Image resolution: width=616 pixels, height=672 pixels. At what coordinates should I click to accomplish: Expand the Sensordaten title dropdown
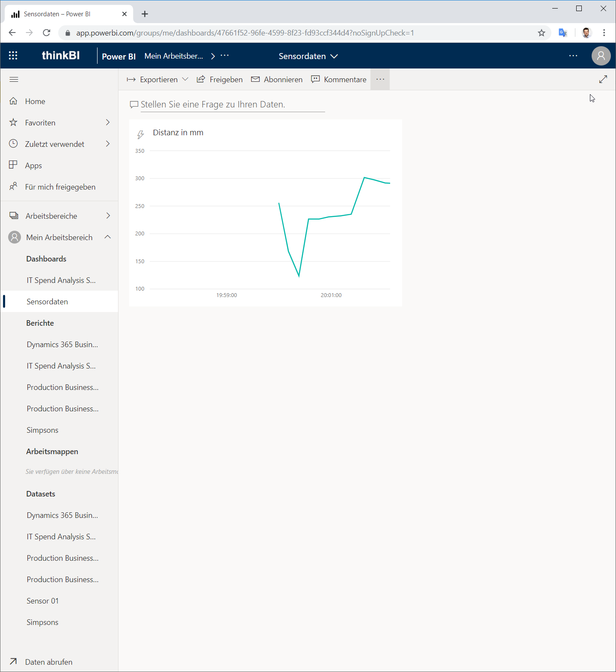click(308, 56)
